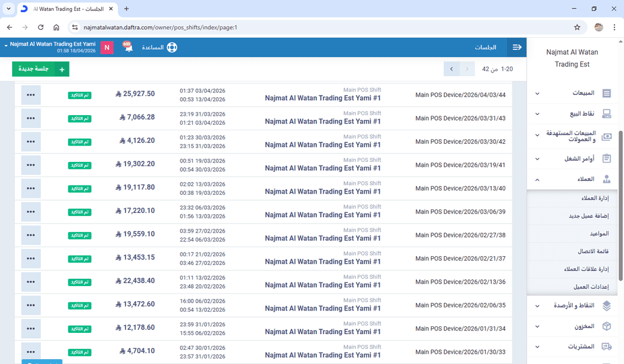Bookmark this page with star icon
Viewport: 624px width, 364px height.
577,27
